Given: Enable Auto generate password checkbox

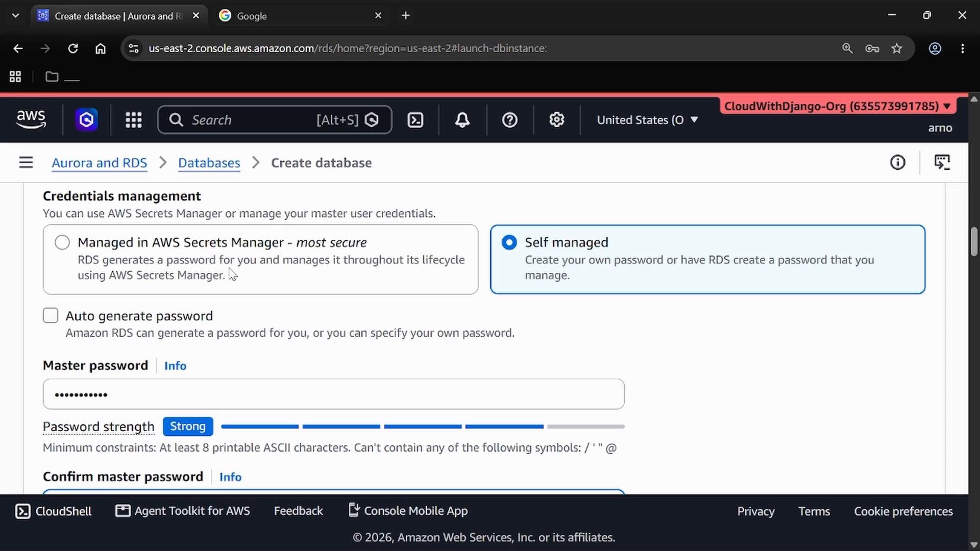Looking at the screenshot, I should click(51, 316).
